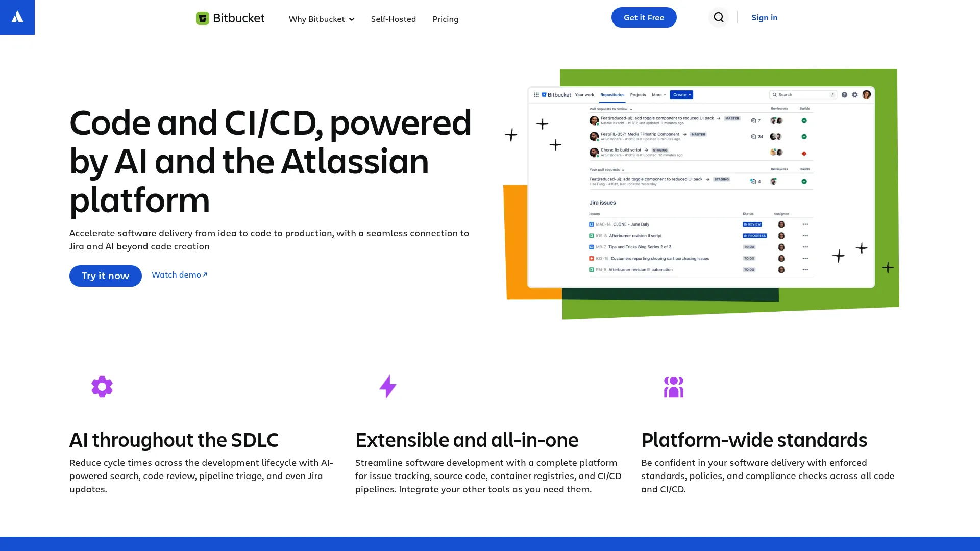Click the purple people icon above Platform-wide standards
The height and width of the screenshot is (551, 980).
[674, 387]
